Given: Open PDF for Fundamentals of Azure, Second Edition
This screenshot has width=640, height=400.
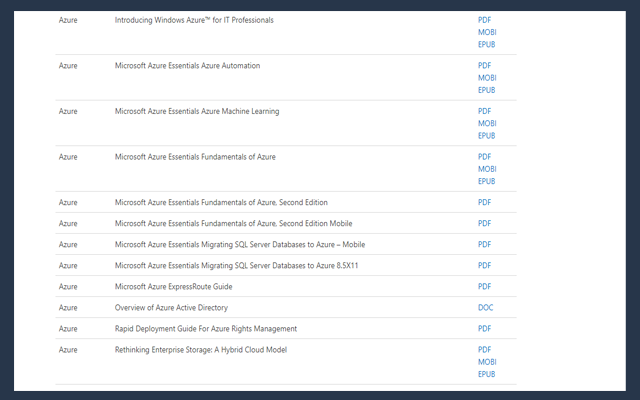Looking at the screenshot, I should (484, 203).
